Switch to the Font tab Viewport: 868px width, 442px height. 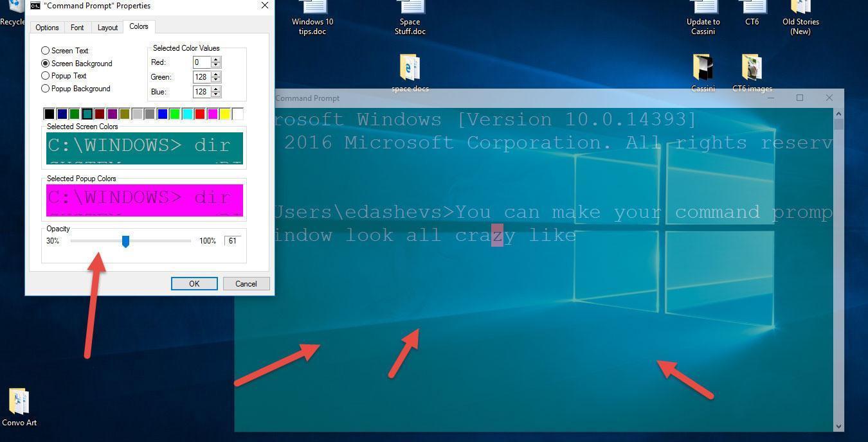tap(77, 27)
